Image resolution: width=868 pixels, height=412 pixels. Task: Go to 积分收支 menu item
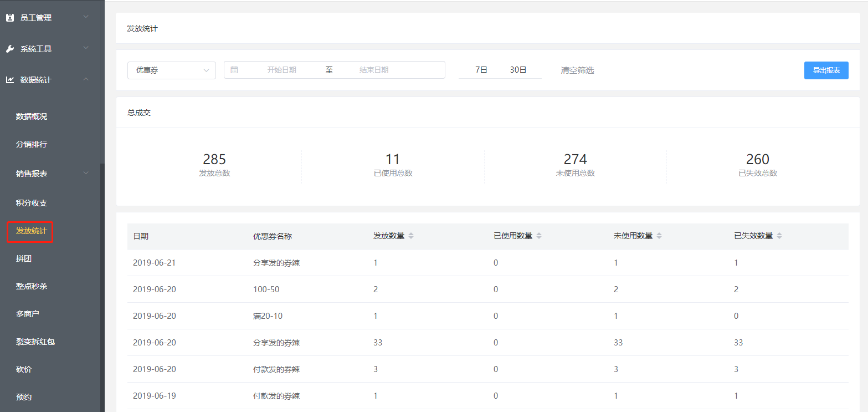[32, 203]
